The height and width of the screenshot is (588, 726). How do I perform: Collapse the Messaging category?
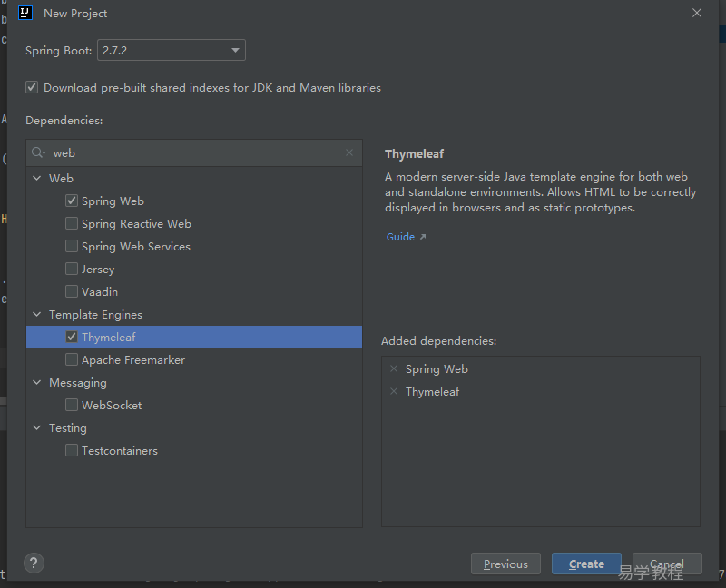37,382
